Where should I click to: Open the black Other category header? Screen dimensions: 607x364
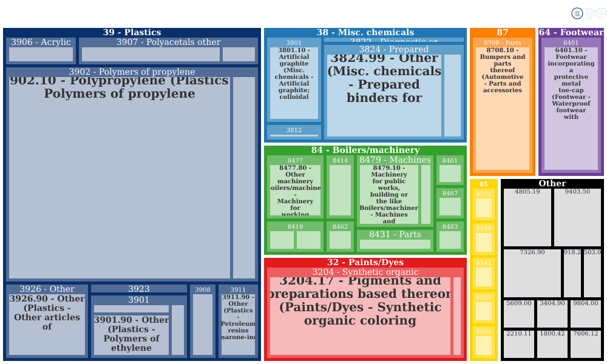coord(552,183)
